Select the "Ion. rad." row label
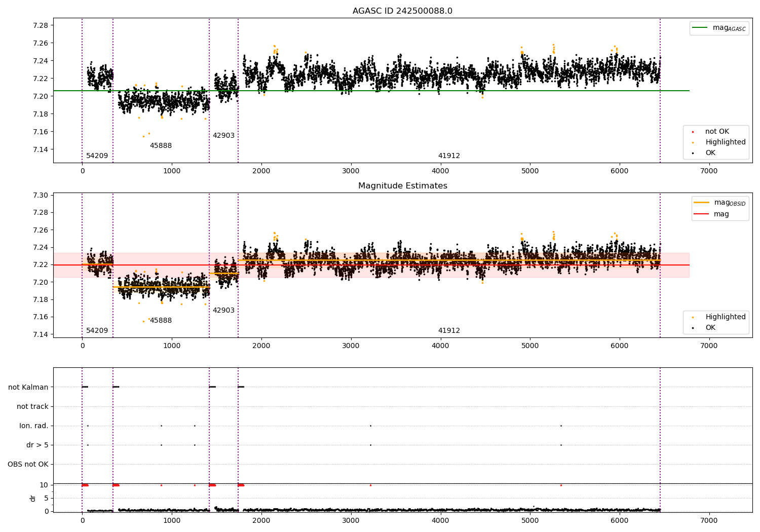The height and width of the screenshot is (532, 760). click(34, 426)
